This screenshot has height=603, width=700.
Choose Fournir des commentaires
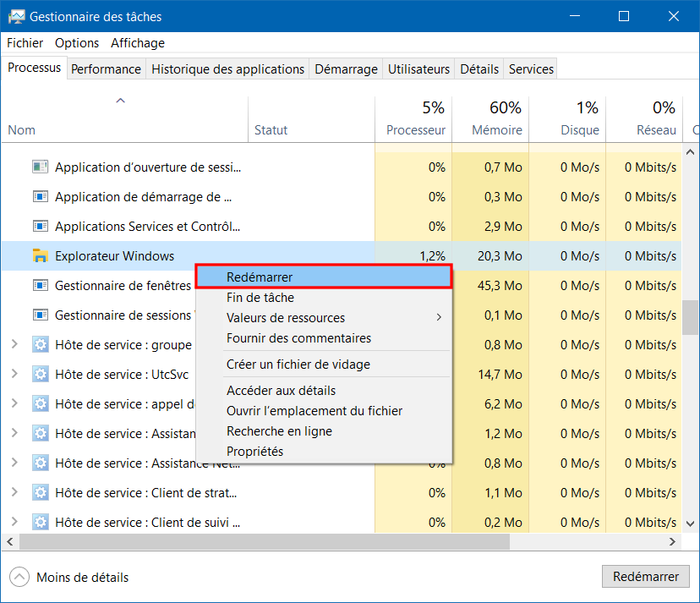pos(324,338)
